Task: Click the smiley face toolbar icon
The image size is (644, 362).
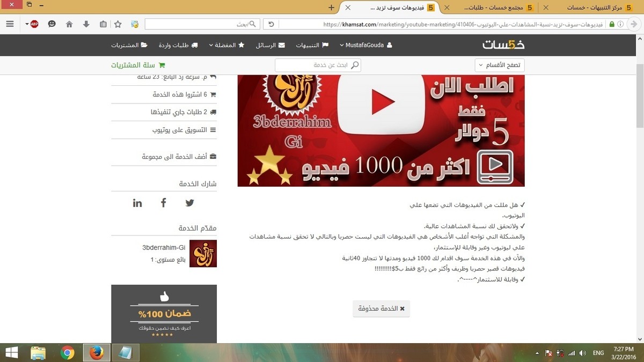Action: [52, 24]
